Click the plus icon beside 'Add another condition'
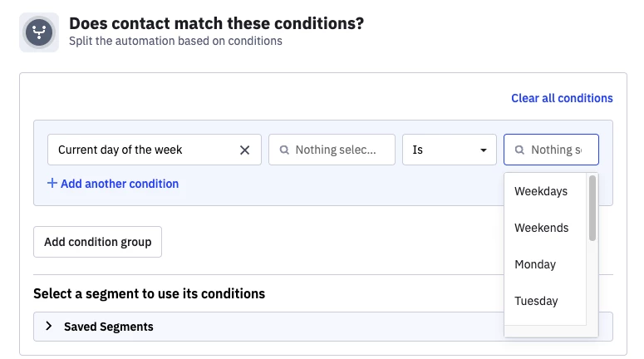644x359 pixels. point(52,184)
